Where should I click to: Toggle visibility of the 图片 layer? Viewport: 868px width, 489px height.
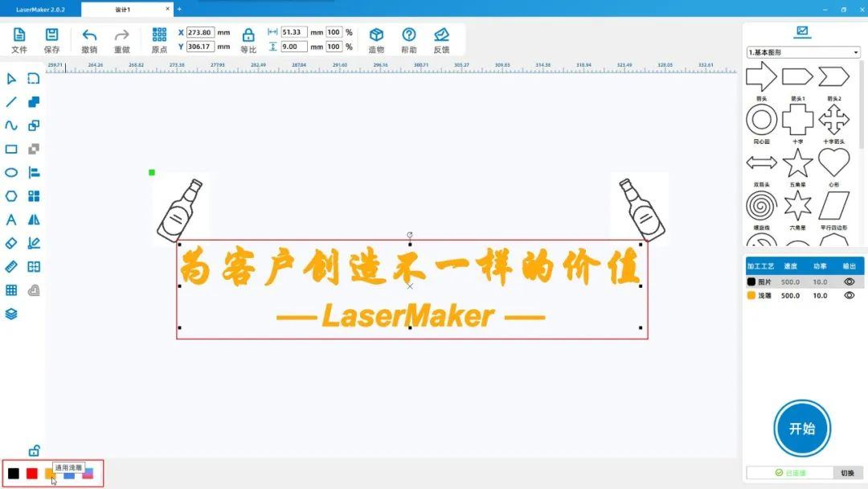(849, 282)
